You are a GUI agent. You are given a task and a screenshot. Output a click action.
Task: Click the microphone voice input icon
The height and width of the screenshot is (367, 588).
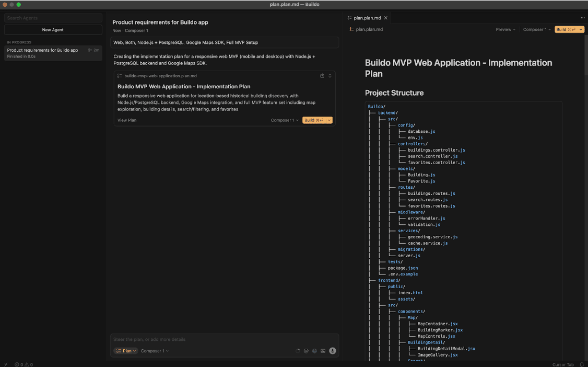[x=332, y=351]
